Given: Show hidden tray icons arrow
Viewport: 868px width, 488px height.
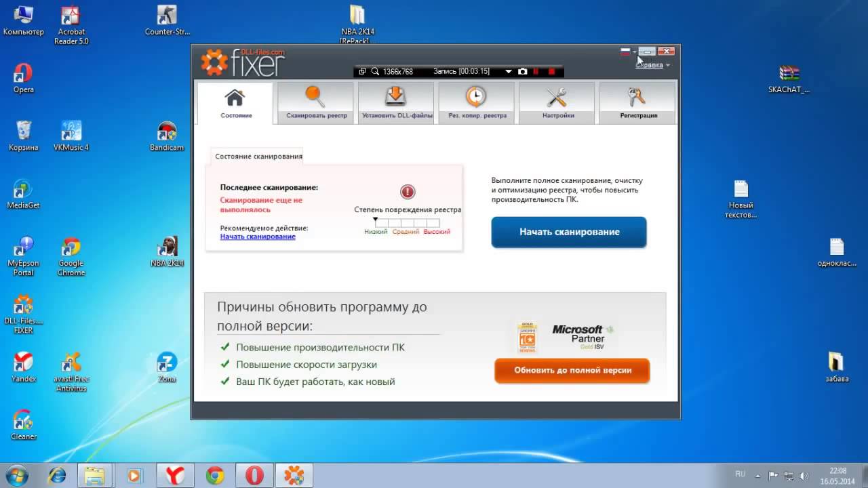Looking at the screenshot, I should (758, 475).
